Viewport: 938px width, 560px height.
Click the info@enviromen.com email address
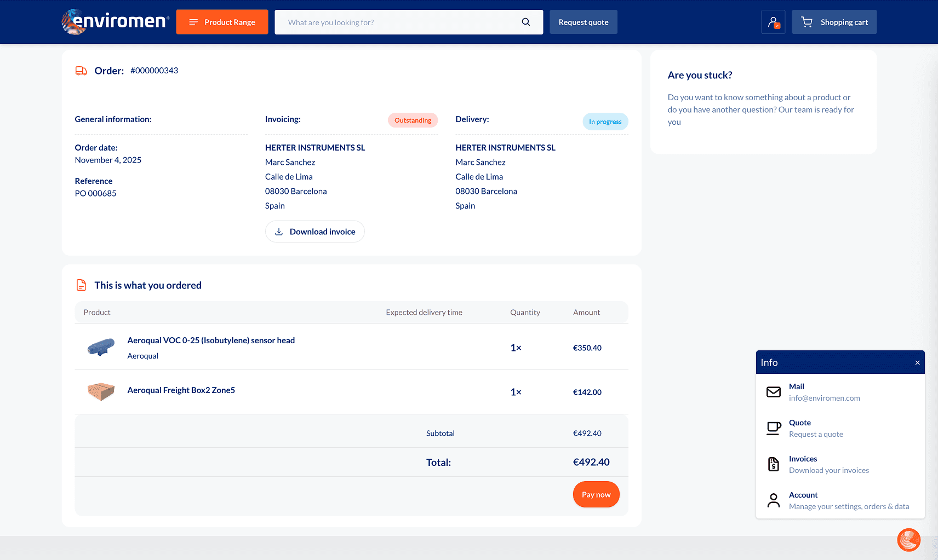coord(825,398)
